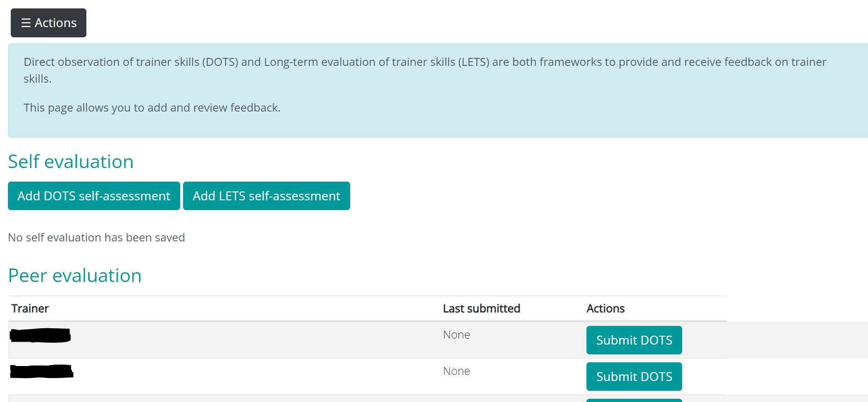
Task: Expand the Actions dropdown menu
Action: 48,22
